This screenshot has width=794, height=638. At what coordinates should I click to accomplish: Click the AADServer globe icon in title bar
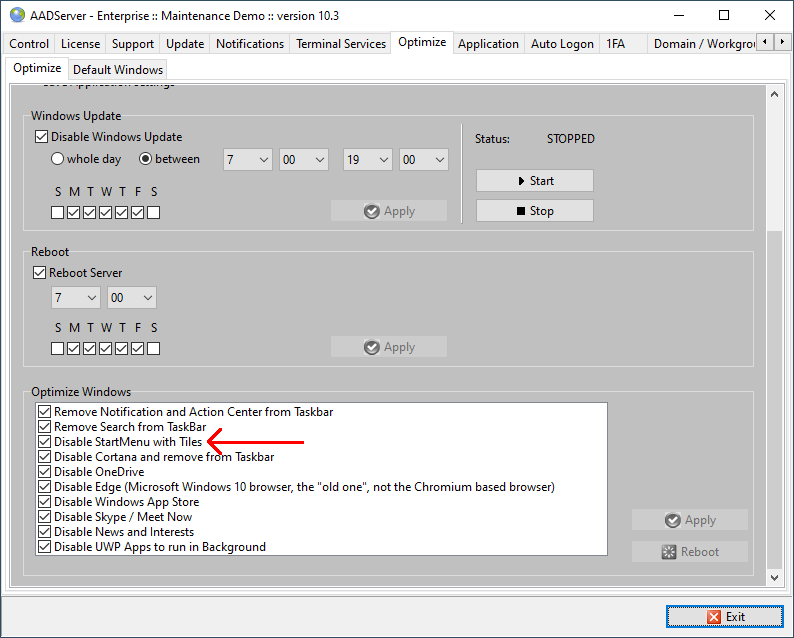(x=17, y=15)
